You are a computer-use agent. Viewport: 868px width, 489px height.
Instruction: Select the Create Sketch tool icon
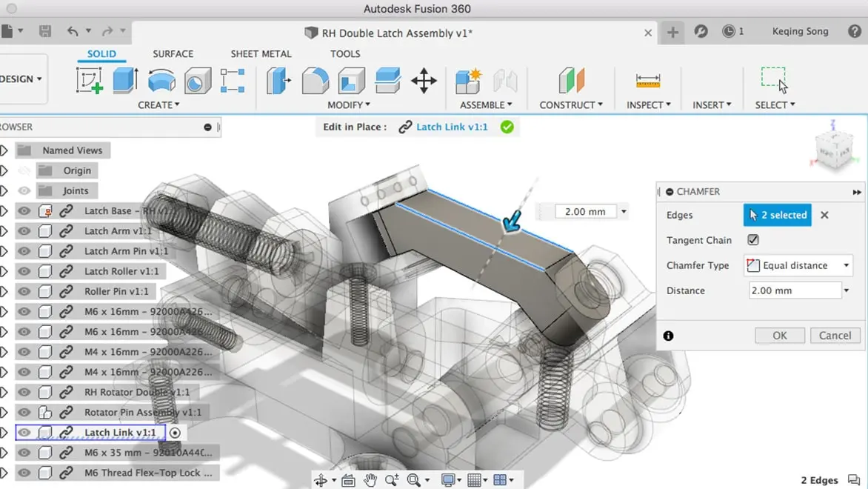coord(89,80)
